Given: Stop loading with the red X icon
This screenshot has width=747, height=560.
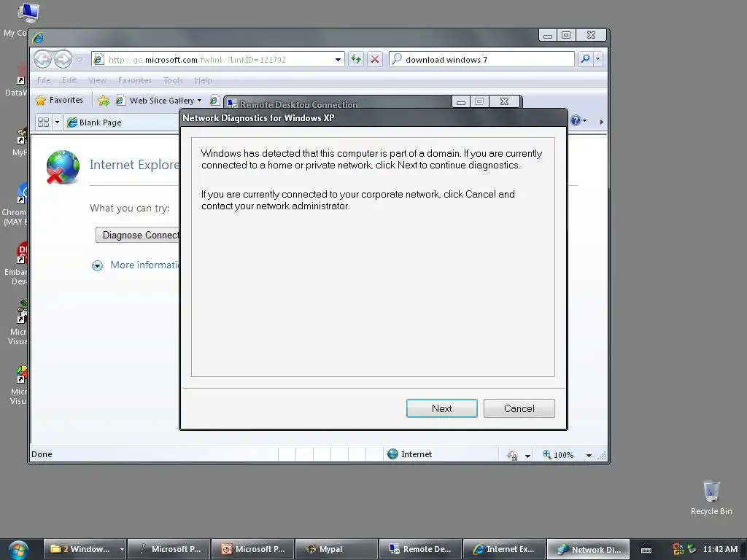Looking at the screenshot, I should click(x=375, y=60).
